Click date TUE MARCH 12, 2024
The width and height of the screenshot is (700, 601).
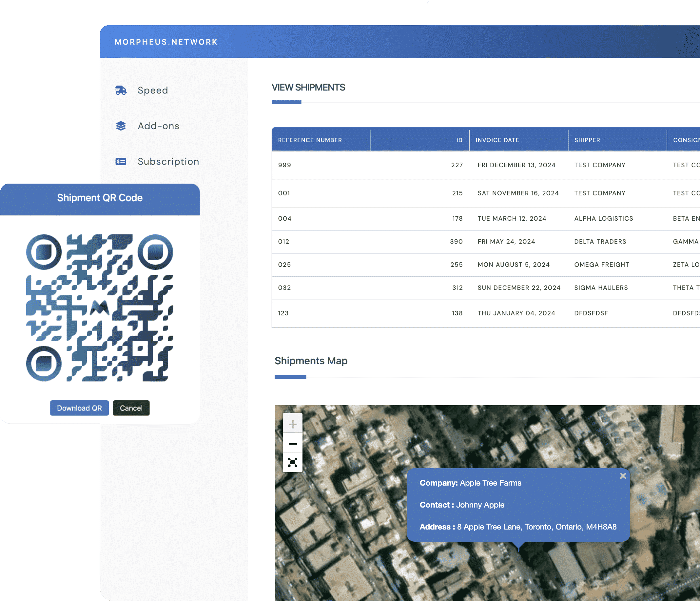click(512, 218)
